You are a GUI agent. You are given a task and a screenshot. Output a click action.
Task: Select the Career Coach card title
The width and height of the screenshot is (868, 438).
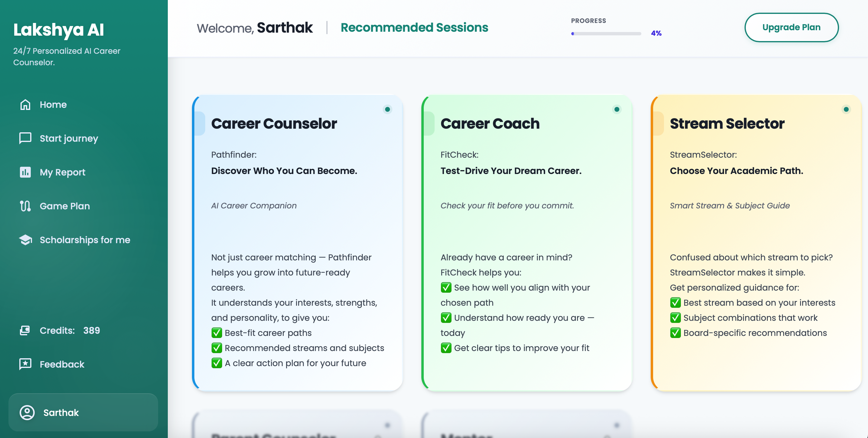pos(490,124)
